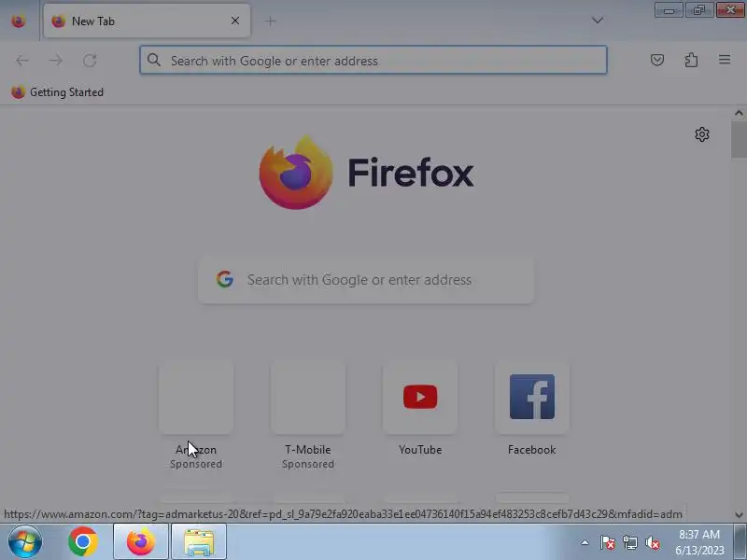Open the Extensions puzzle icon
Screen dimensions: 747x560
(x=691, y=60)
